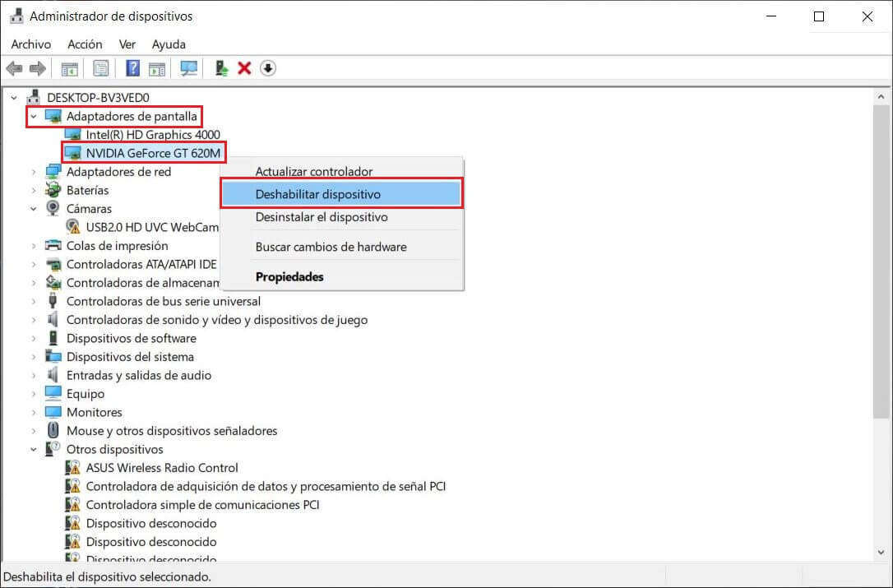This screenshot has height=588, width=893.
Task: Open Help via the question mark icon
Action: (132, 68)
